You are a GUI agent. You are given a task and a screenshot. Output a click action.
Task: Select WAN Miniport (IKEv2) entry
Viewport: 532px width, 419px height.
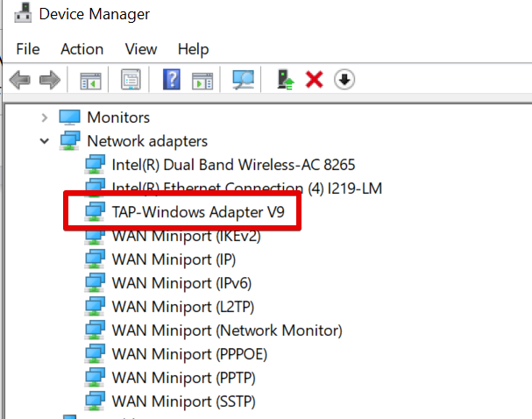pyautogui.click(x=187, y=236)
